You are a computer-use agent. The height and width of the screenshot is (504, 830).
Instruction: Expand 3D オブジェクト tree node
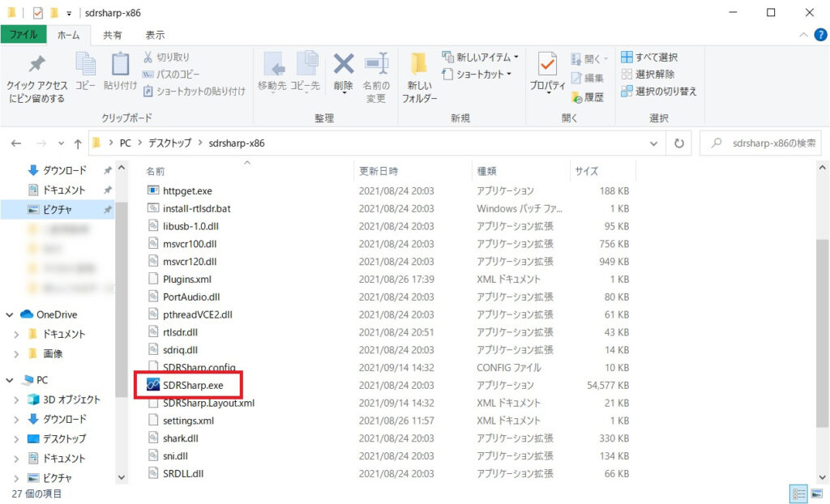tap(16, 399)
